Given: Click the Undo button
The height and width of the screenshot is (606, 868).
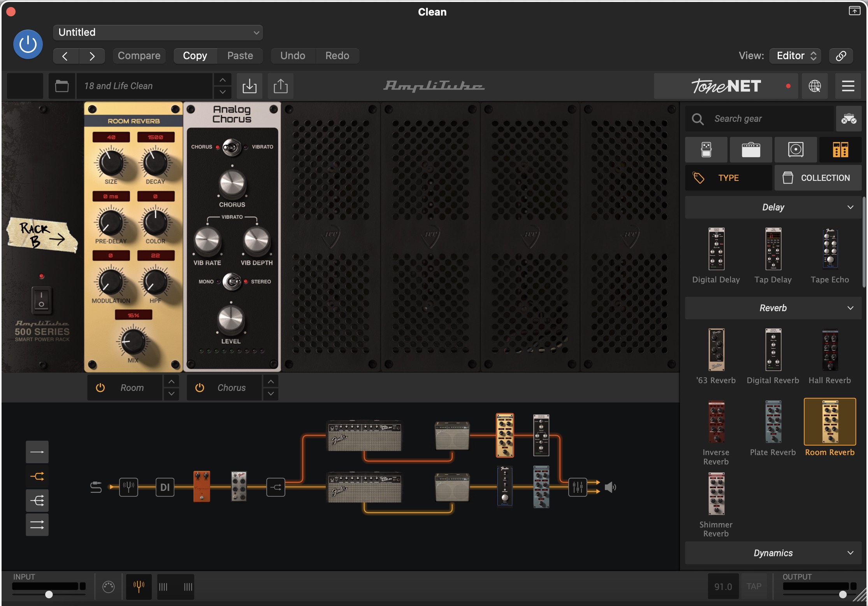Looking at the screenshot, I should (293, 56).
